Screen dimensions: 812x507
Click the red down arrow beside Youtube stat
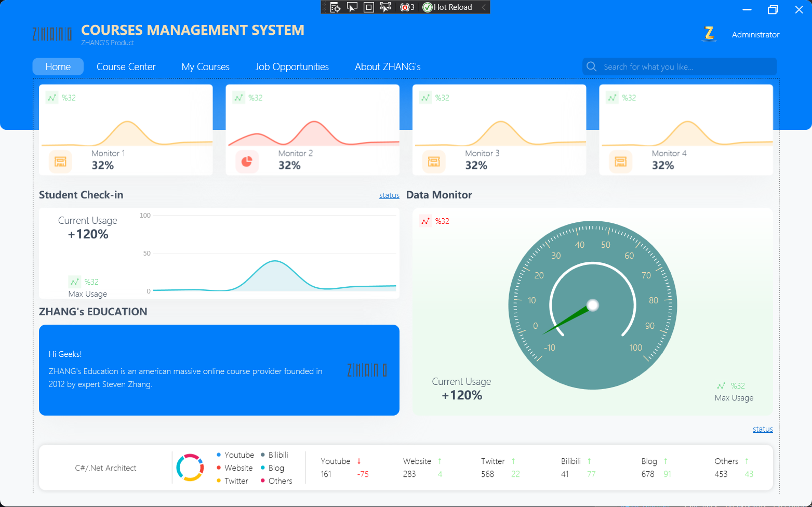[359, 461]
